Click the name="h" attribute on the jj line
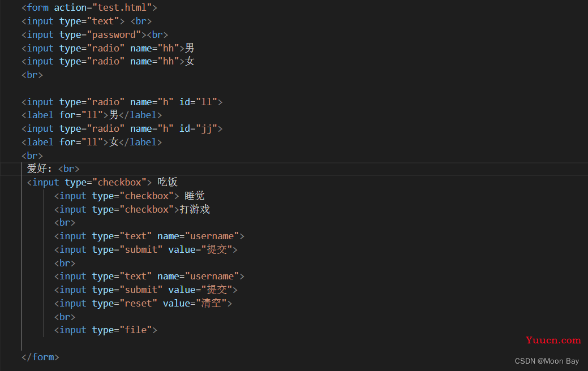The image size is (588, 371). pos(152,128)
